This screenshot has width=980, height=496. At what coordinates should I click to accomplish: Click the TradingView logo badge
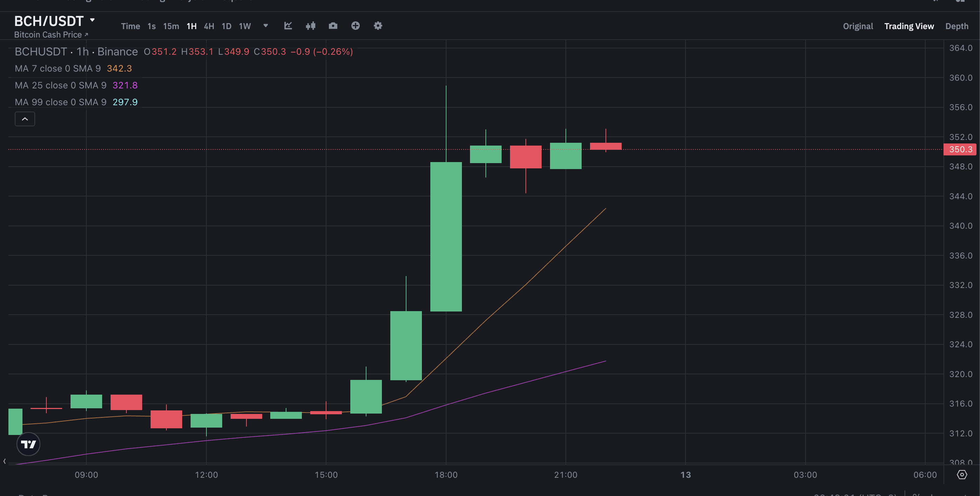tap(28, 444)
